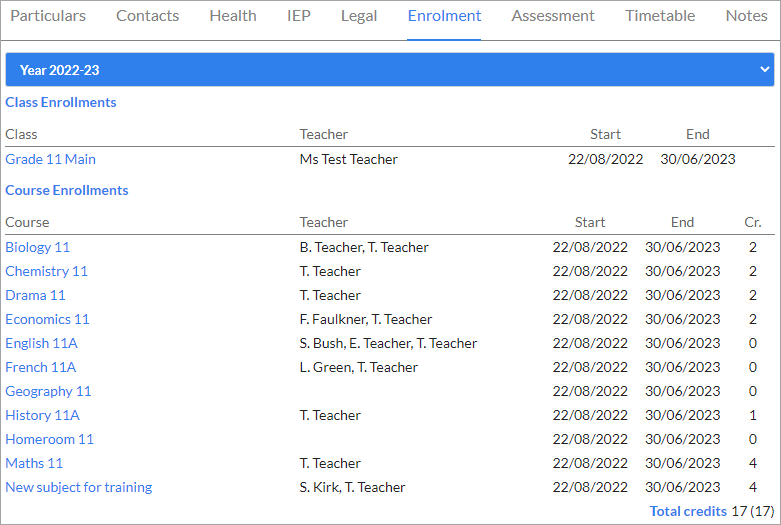This screenshot has width=781, height=525.
Task: Open the Timetable tab
Action: click(x=660, y=16)
